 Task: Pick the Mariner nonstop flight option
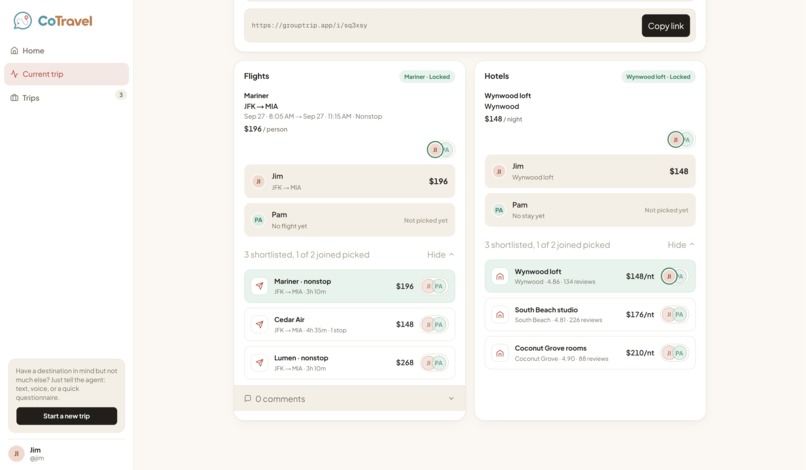pos(350,286)
